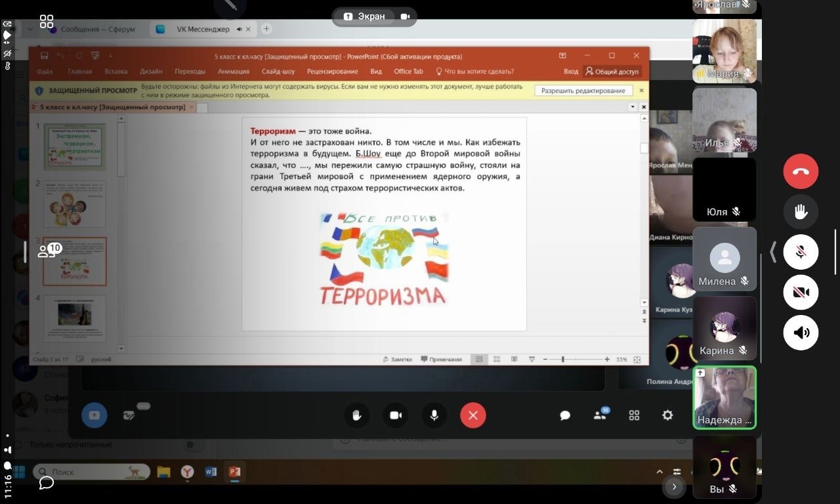The image size is (840, 504).
Task: Click the Save icon in PowerPoint title bar
Action: (44, 56)
